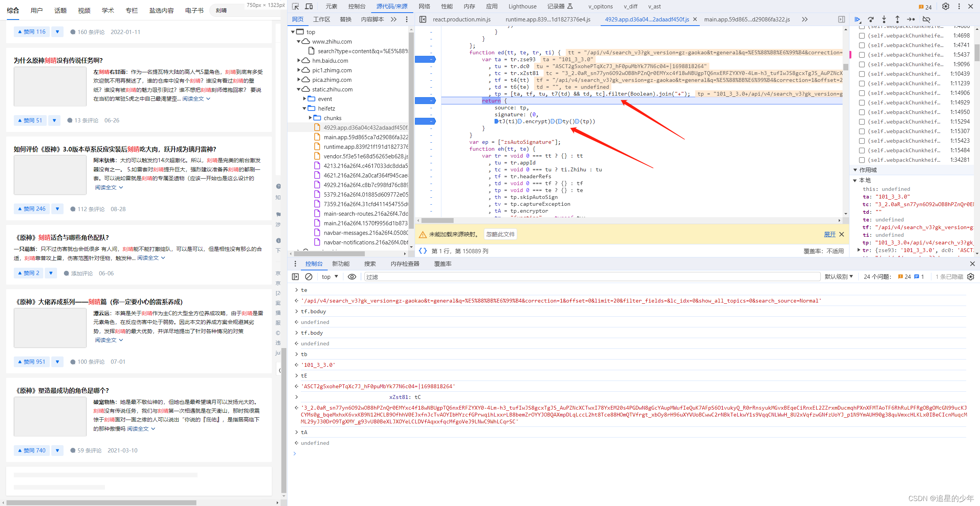Tick breakpoint checkbox at 1:34281
Viewport: 980px width, 506px height.
coord(862,160)
